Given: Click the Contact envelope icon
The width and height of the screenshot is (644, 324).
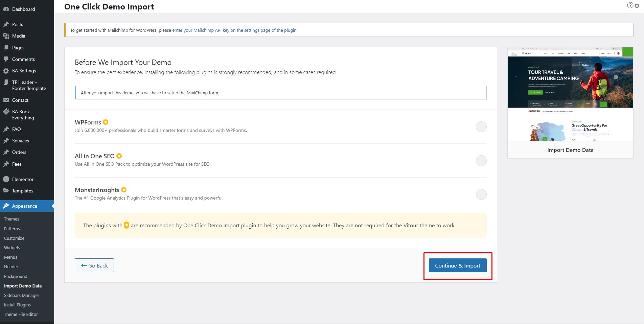Looking at the screenshot, I should pos(6,100).
